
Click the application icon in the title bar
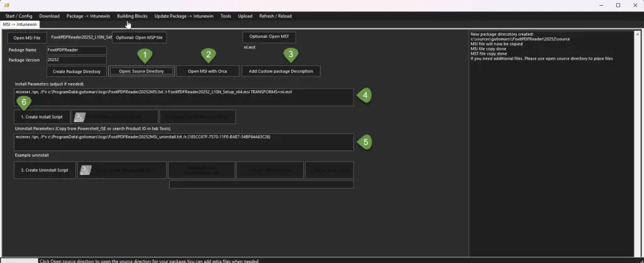click(6, 5)
